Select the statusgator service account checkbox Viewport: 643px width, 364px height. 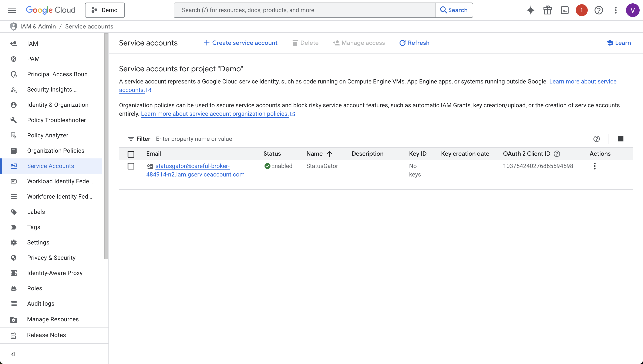click(131, 166)
